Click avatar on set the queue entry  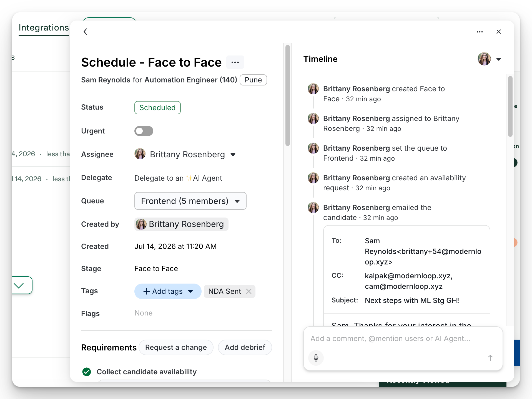[x=313, y=148]
